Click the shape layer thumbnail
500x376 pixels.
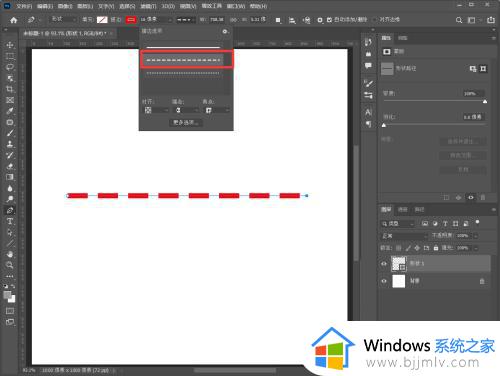pyautogui.click(x=399, y=264)
